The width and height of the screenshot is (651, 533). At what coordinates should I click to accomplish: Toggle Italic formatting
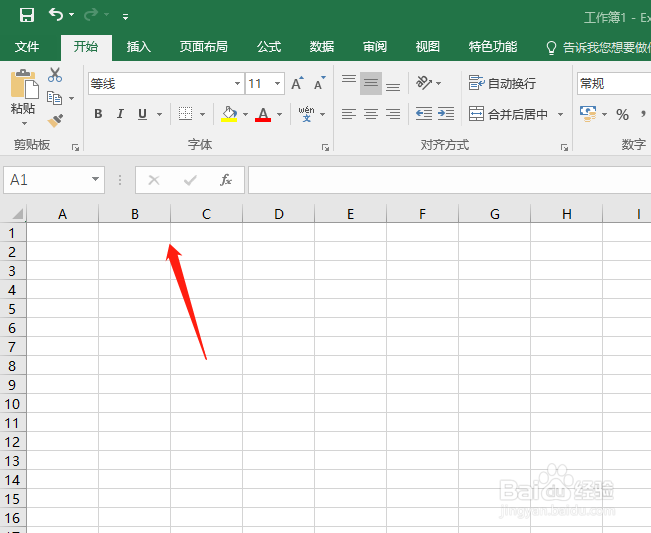(x=120, y=114)
